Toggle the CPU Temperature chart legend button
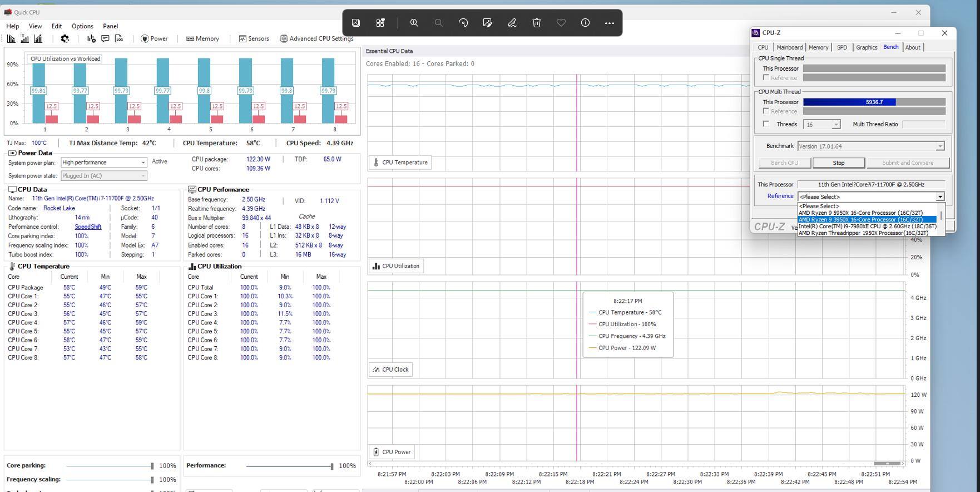Viewport: 980px width, 492px height. pyautogui.click(x=399, y=163)
